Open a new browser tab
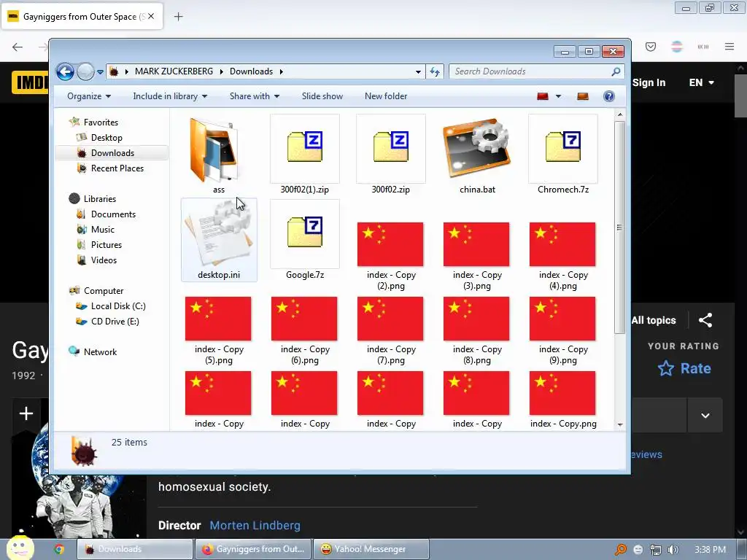 (x=178, y=17)
